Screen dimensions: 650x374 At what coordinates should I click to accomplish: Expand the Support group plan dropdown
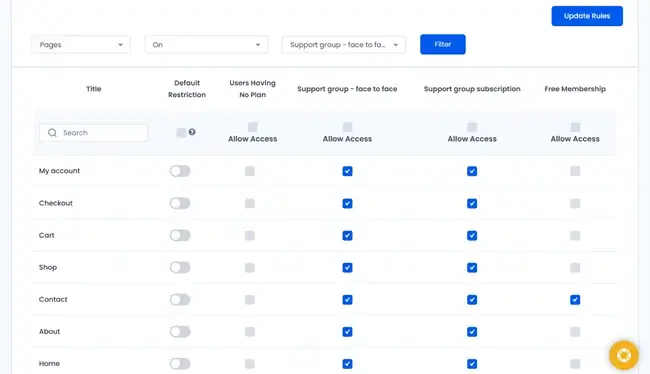coord(344,44)
